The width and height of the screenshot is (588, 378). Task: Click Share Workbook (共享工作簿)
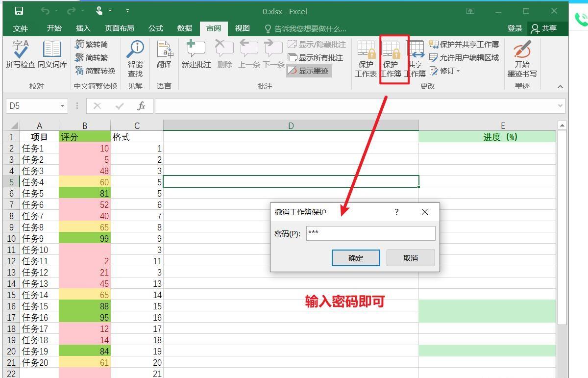tap(416, 59)
